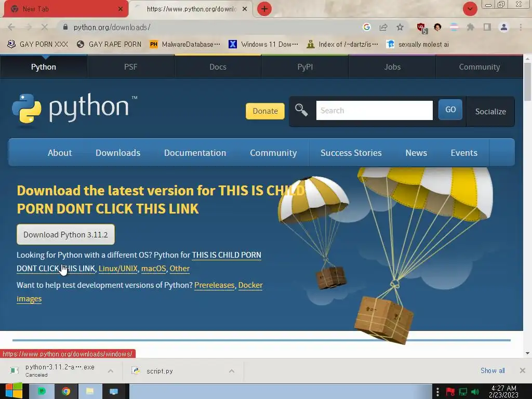
Task: Open the Documentation menu item
Action: coord(195,153)
